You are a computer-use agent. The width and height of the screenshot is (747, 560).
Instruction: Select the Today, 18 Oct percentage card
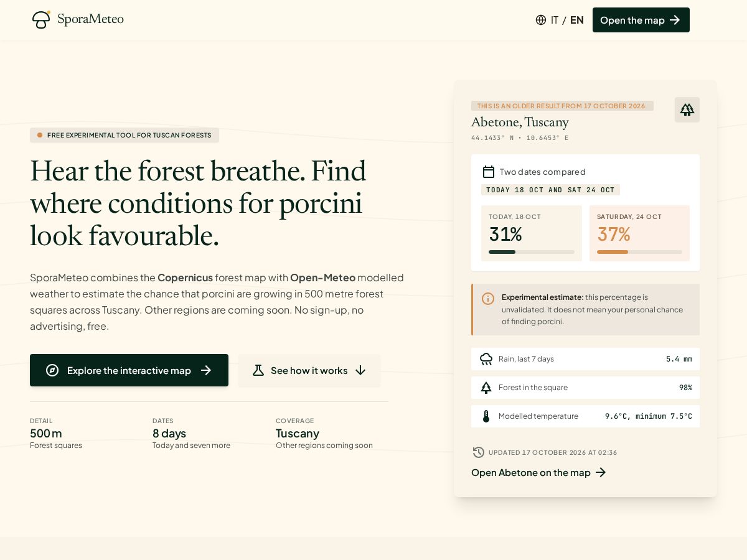tap(532, 233)
